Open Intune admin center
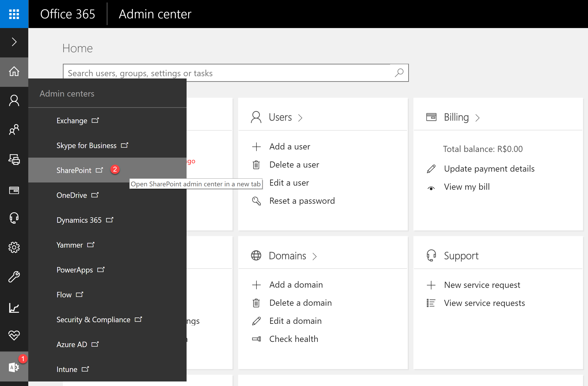This screenshot has height=386, width=588. pos(107,369)
